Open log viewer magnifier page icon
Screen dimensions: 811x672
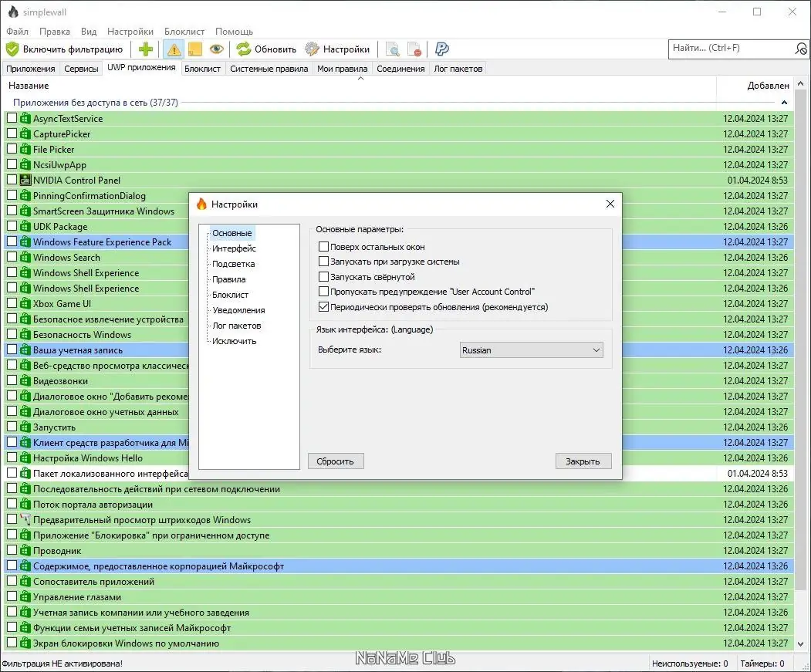point(393,49)
